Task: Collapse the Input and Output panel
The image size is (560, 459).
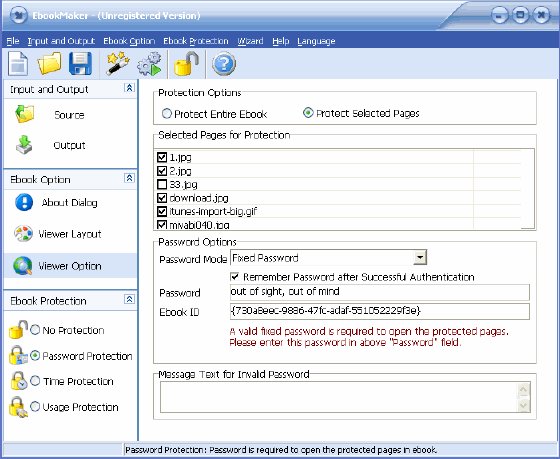Action: pos(129,88)
